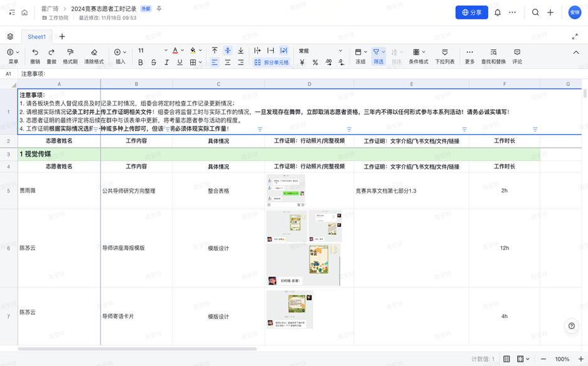The width and height of the screenshot is (588, 366).
Task: Decrease decimal places
Action: 341,63
